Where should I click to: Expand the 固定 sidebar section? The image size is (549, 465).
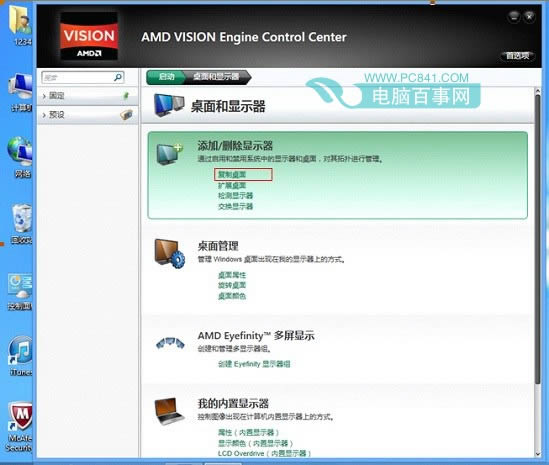coord(88,96)
